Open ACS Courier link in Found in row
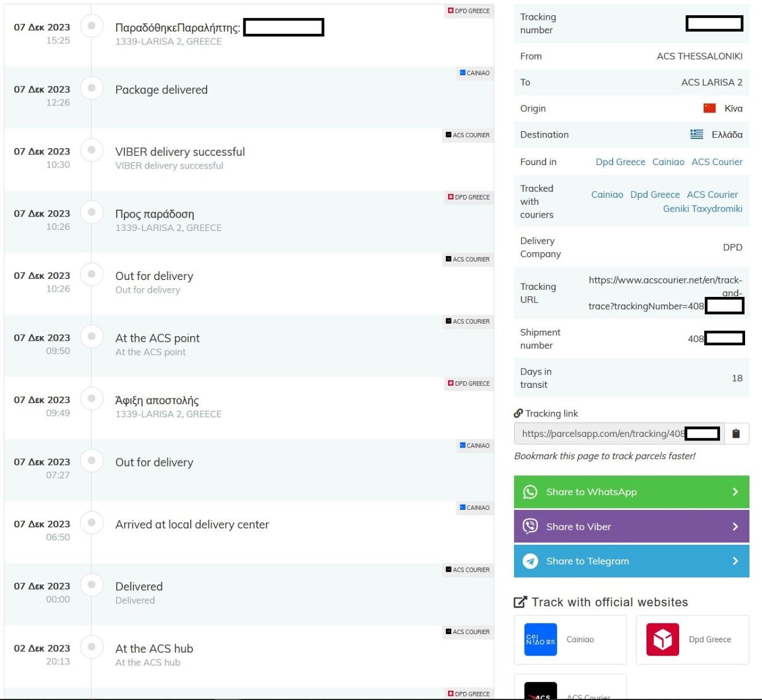 pyautogui.click(x=717, y=162)
